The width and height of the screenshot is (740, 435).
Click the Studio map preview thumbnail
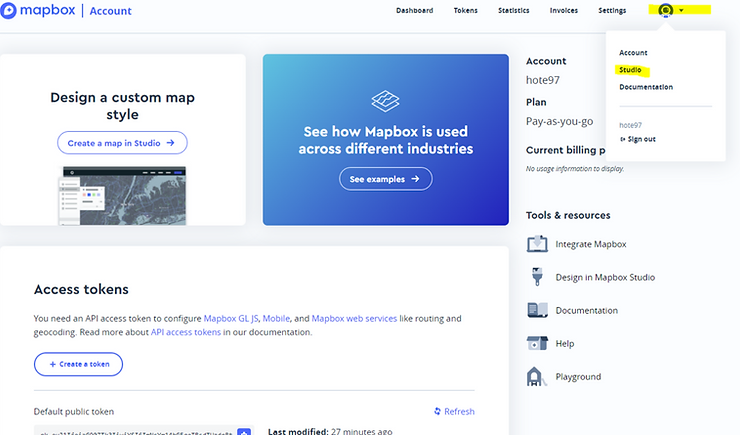122,195
